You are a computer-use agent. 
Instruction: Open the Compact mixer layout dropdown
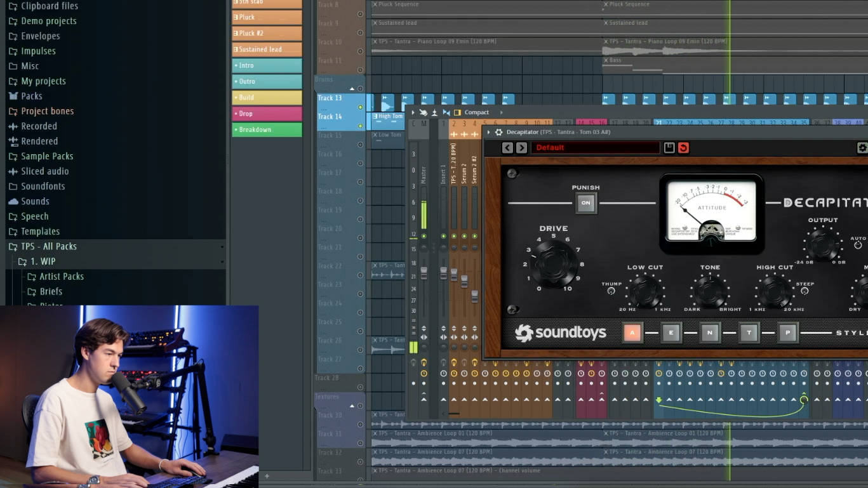tap(476, 112)
